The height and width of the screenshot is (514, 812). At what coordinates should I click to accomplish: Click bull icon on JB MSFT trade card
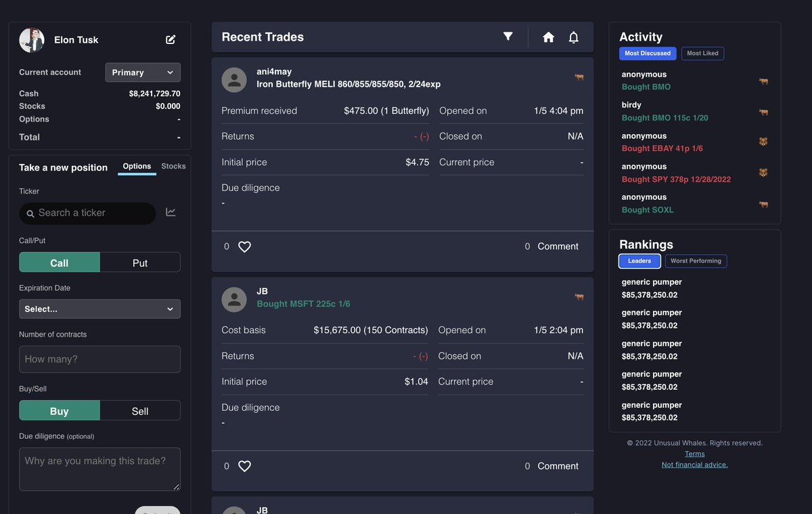pos(579,297)
